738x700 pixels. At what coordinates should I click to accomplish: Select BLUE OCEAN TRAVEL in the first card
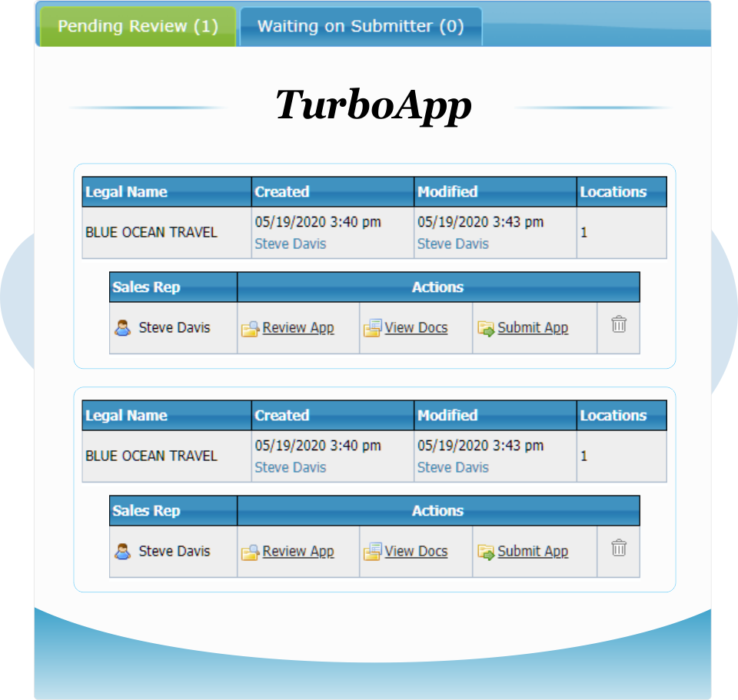pos(151,232)
